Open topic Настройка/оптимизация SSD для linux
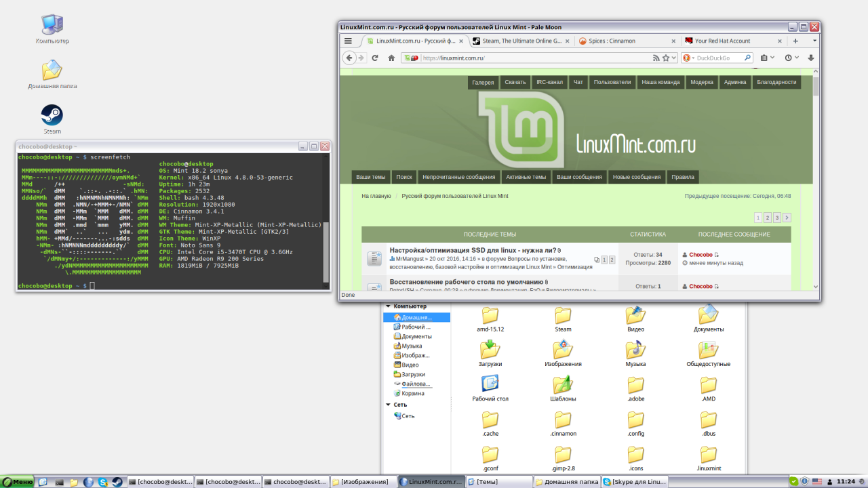This screenshot has height=488, width=868. pyautogui.click(x=473, y=250)
